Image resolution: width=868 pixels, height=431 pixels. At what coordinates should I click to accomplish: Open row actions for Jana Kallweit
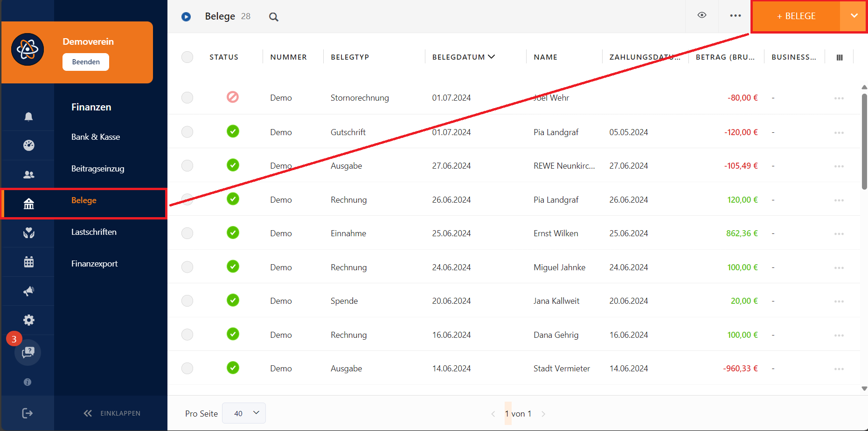(839, 301)
